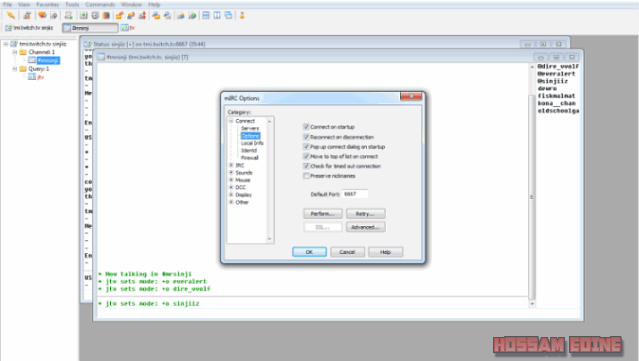Image resolution: width=639 pixels, height=361 pixels.
Task: Open the Received files toolbar icon
Action: [156, 15]
